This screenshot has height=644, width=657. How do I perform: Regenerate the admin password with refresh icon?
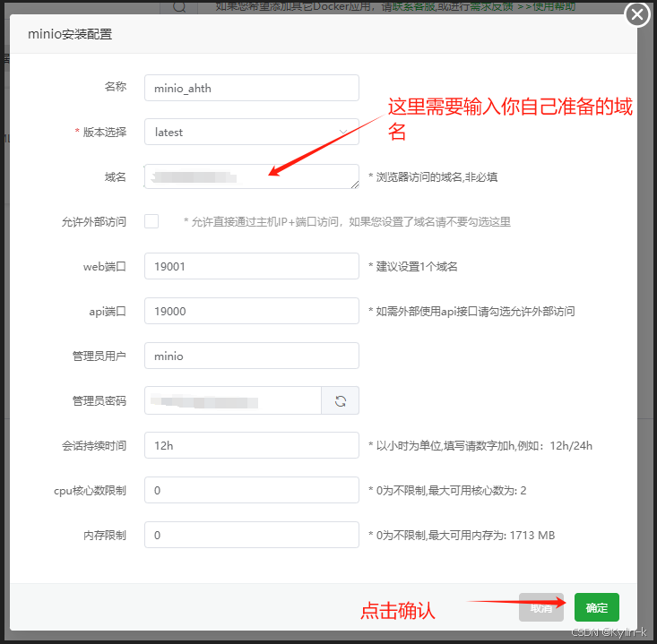point(341,401)
